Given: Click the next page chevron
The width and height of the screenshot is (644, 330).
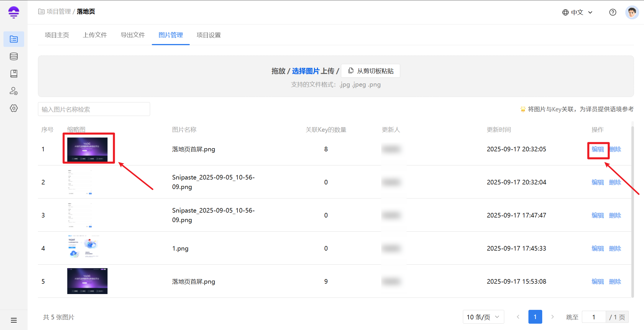Looking at the screenshot, I should [552, 317].
